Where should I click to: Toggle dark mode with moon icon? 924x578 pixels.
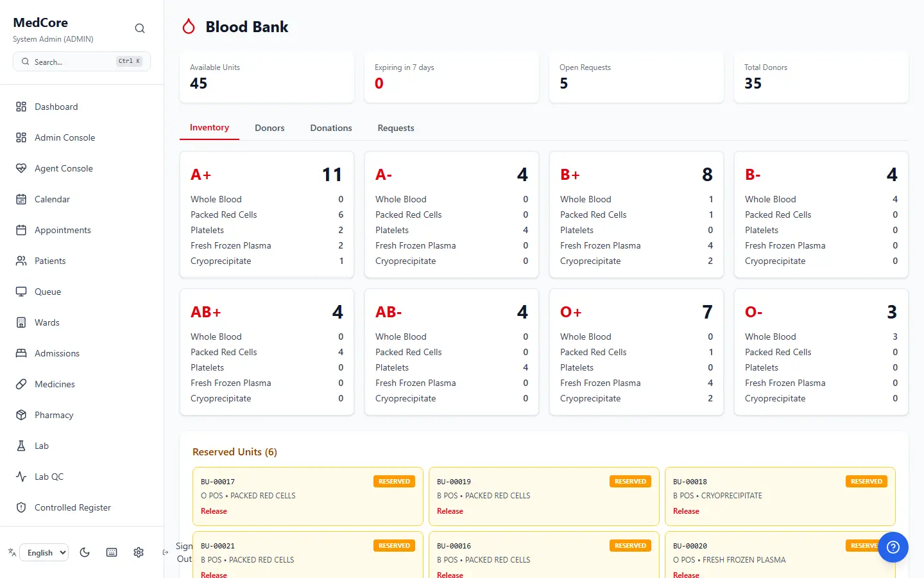pyautogui.click(x=85, y=552)
